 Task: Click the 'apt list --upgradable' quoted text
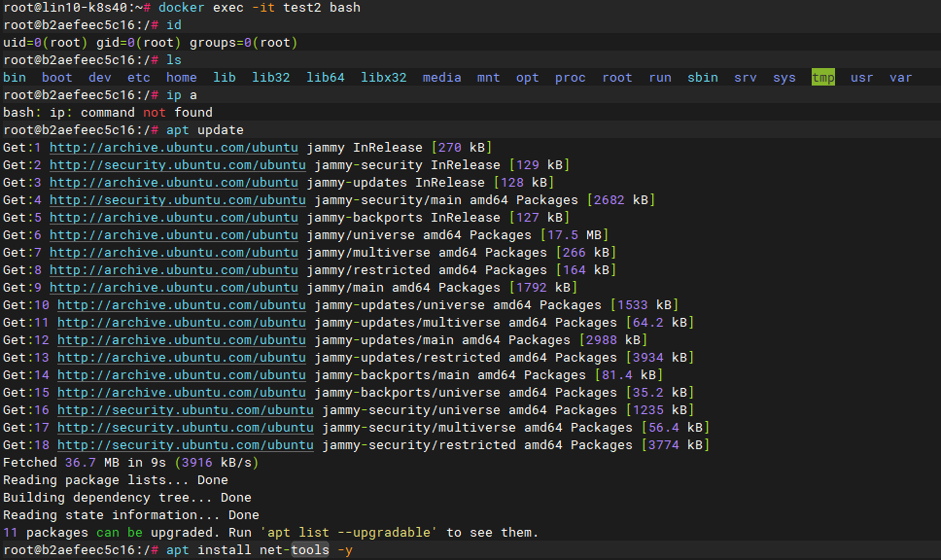(x=349, y=533)
